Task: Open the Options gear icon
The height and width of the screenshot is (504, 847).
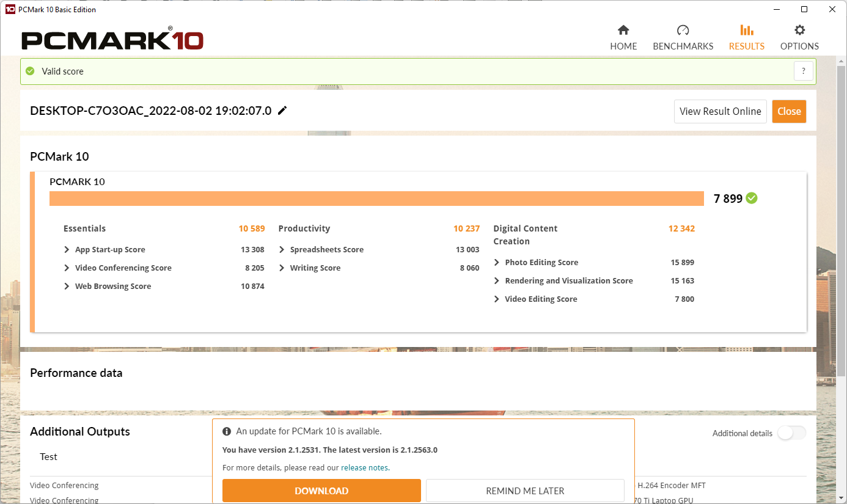Action: [799, 30]
